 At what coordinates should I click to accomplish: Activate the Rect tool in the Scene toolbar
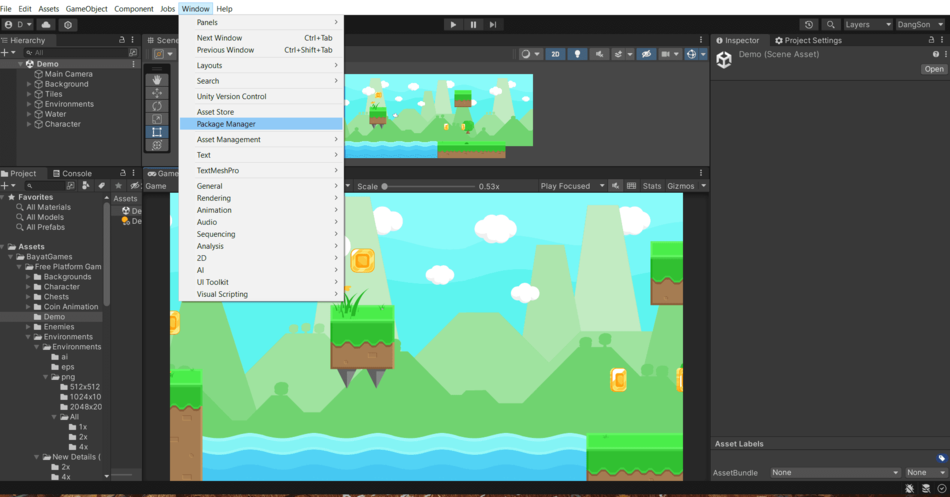click(157, 132)
